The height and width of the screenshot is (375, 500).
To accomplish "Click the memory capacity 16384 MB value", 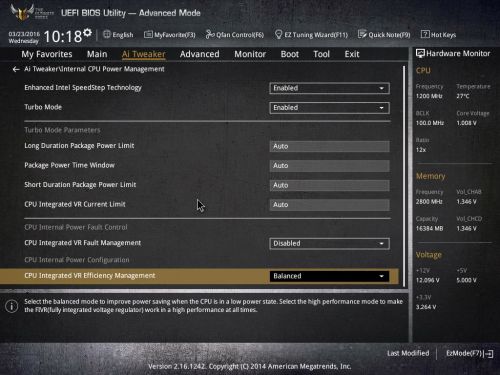I will [x=430, y=229].
